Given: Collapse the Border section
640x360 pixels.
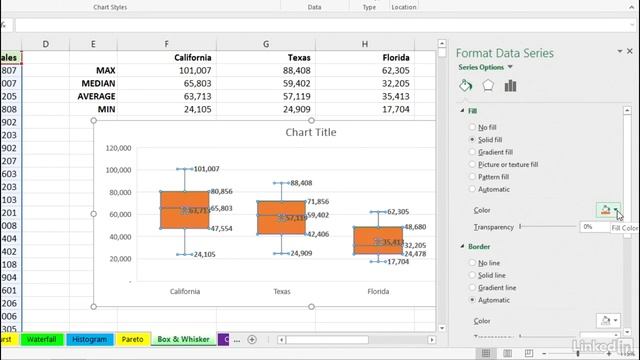Looking at the screenshot, I should click(x=462, y=246).
